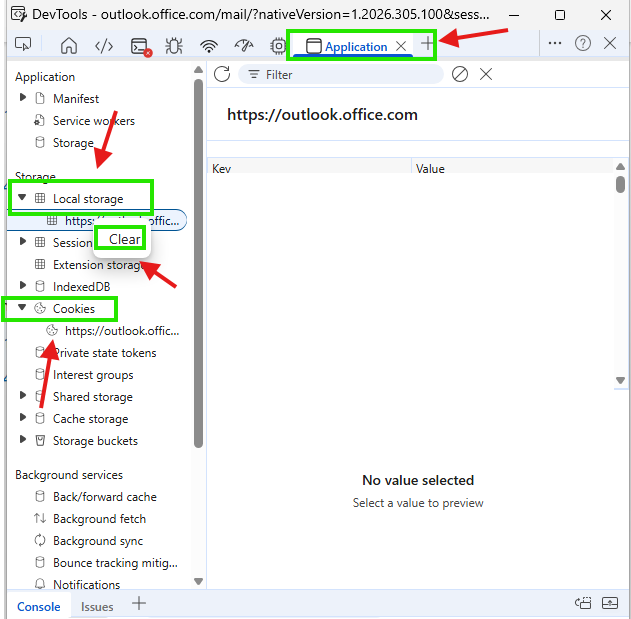Screen dimensions: 631x619
Task: Open Bounce tracking mitigations
Action: [115, 563]
